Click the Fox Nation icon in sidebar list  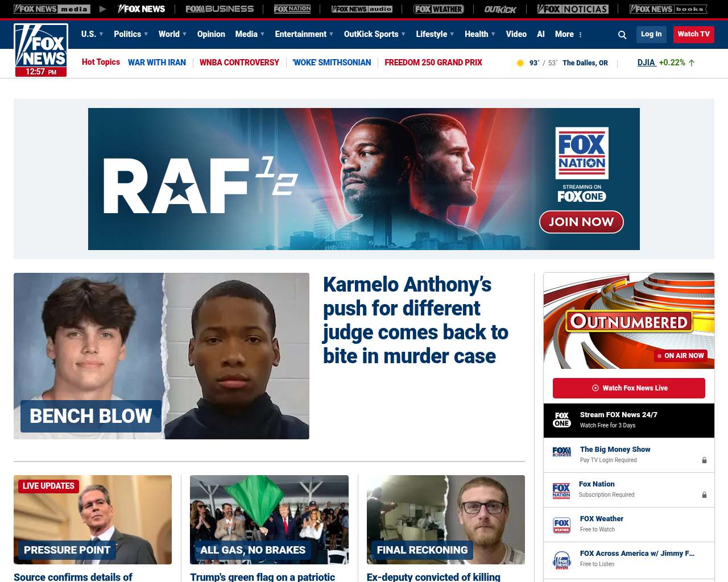[561, 490]
